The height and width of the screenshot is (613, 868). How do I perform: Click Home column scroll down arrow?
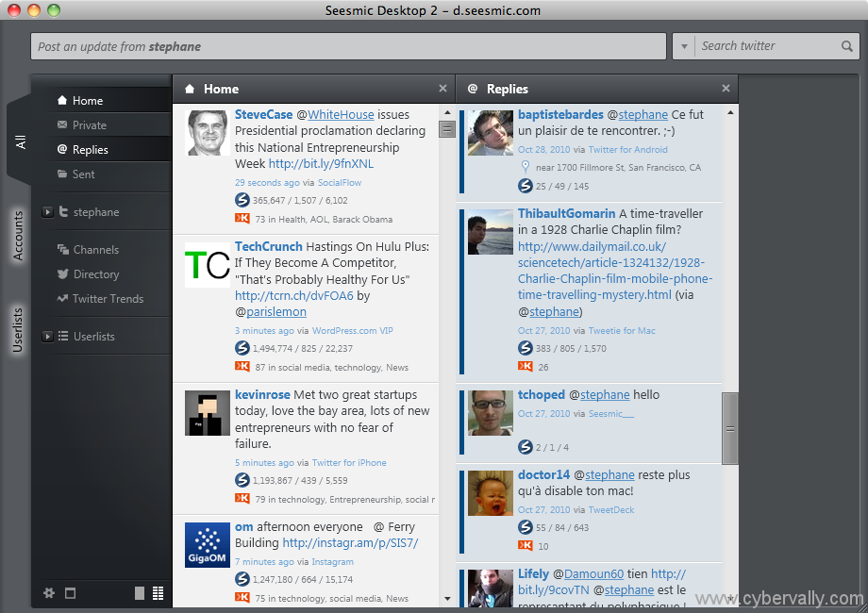click(x=447, y=599)
